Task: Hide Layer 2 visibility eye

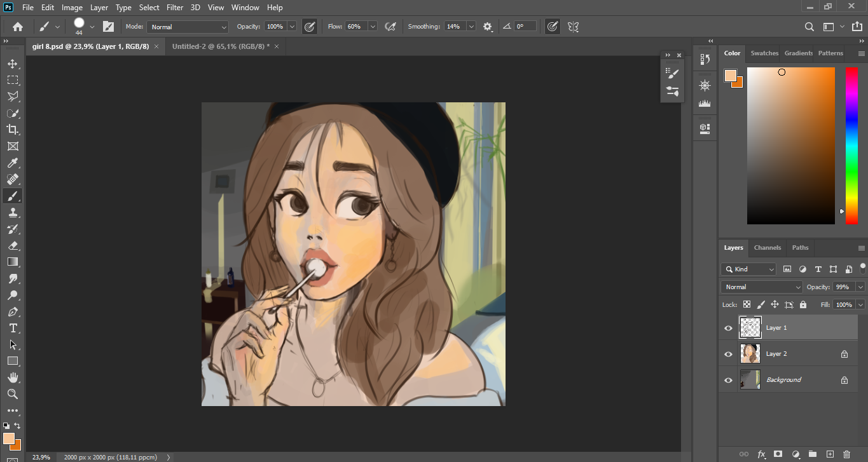Action: tap(729, 354)
